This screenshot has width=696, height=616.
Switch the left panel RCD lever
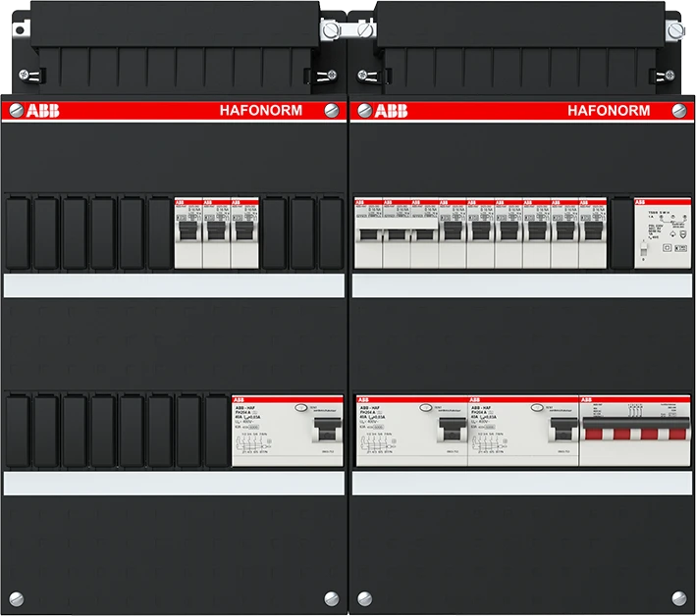click(323, 430)
